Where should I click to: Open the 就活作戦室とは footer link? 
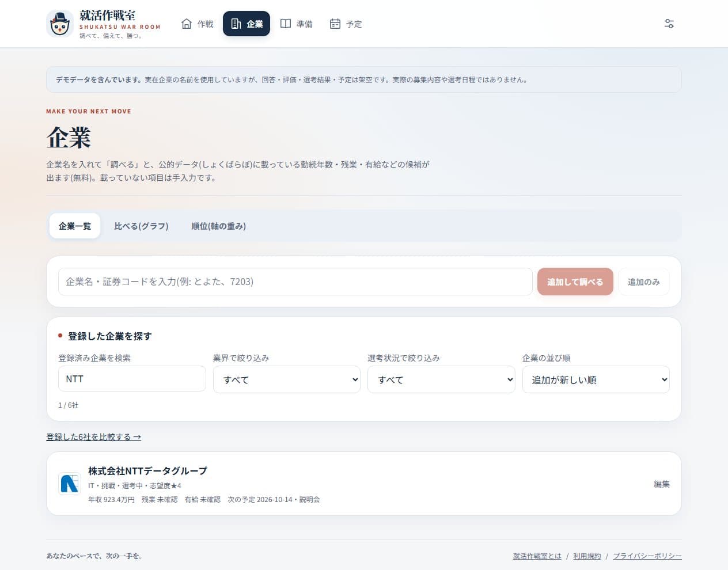537,556
